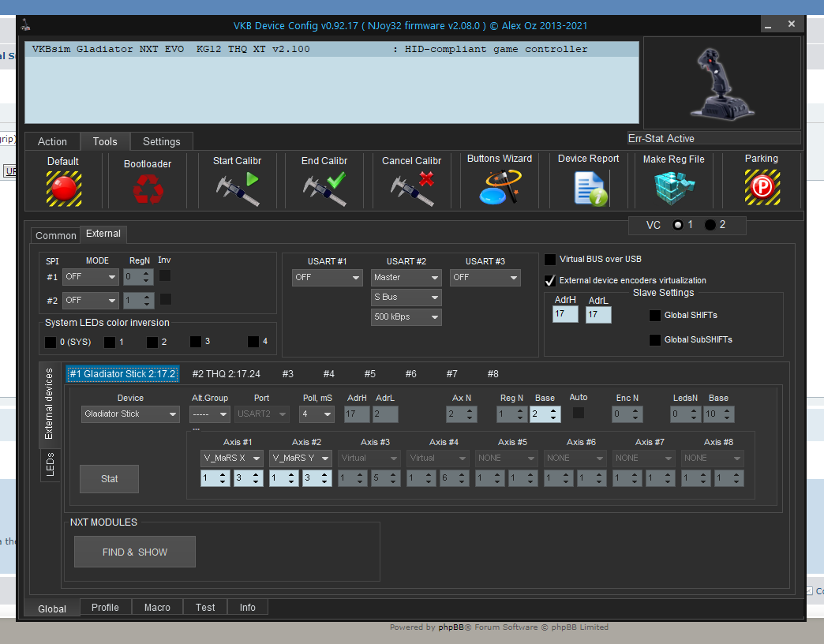Screen dimensions: 824x644
Task: Finish calibration using End Calibr icon
Action: (324, 189)
